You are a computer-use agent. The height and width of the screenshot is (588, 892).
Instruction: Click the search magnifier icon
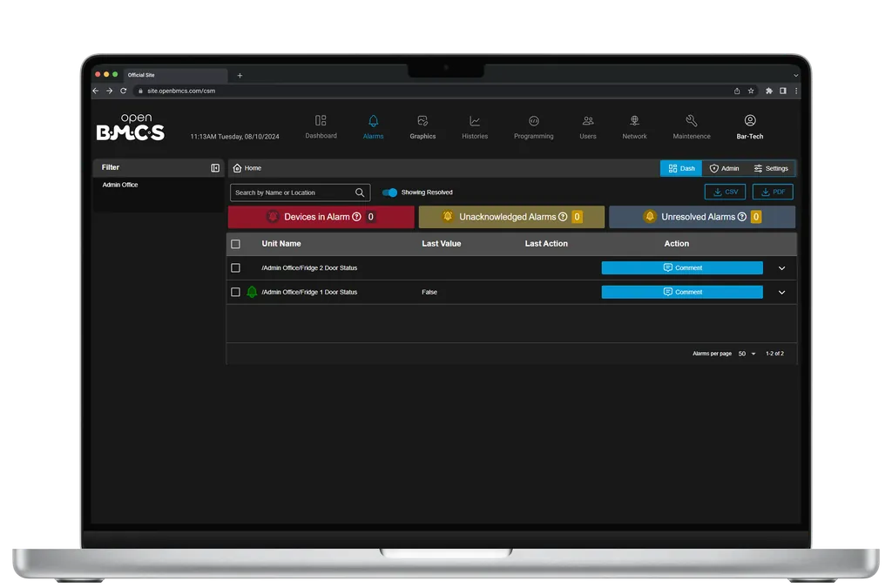click(x=360, y=193)
